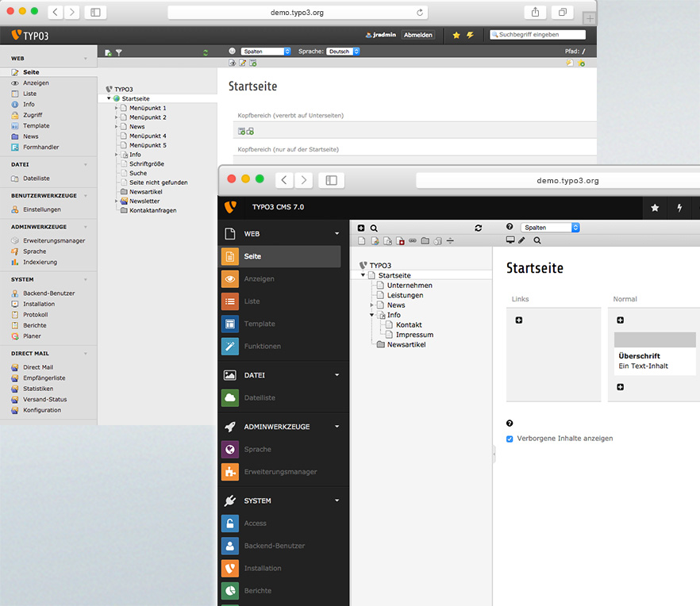Viewport: 700px width, 606px height.
Task: Select Menüpunkt 4 in the back page tree
Action: click(x=148, y=136)
